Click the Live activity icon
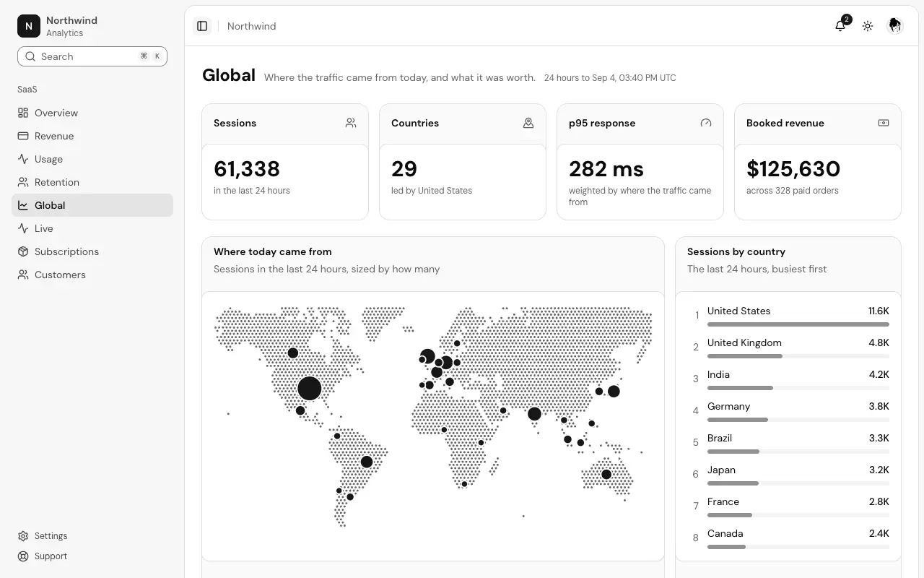 click(23, 228)
